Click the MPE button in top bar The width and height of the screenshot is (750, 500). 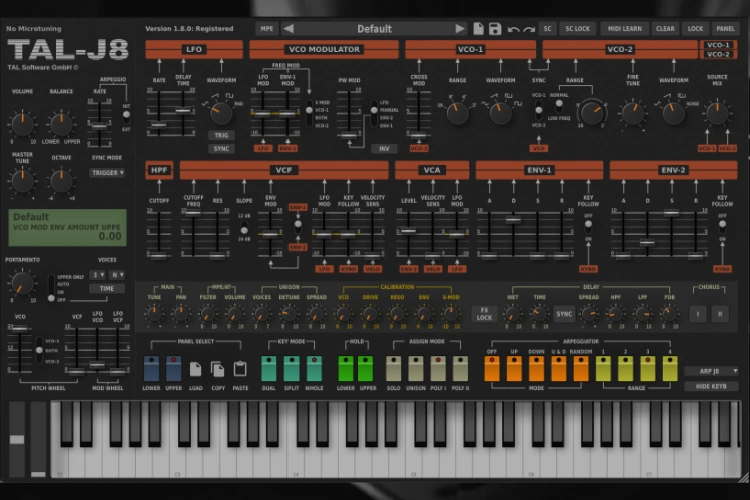tap(267, 29)
